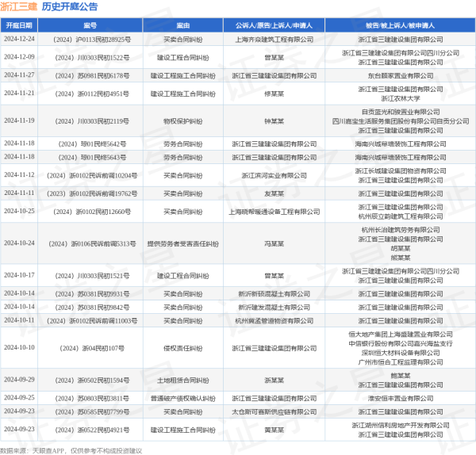Viewport: 476px width, 455px height.
Task: Select case number 苏0381民初9931号
Action: click(x=92, y=294)
